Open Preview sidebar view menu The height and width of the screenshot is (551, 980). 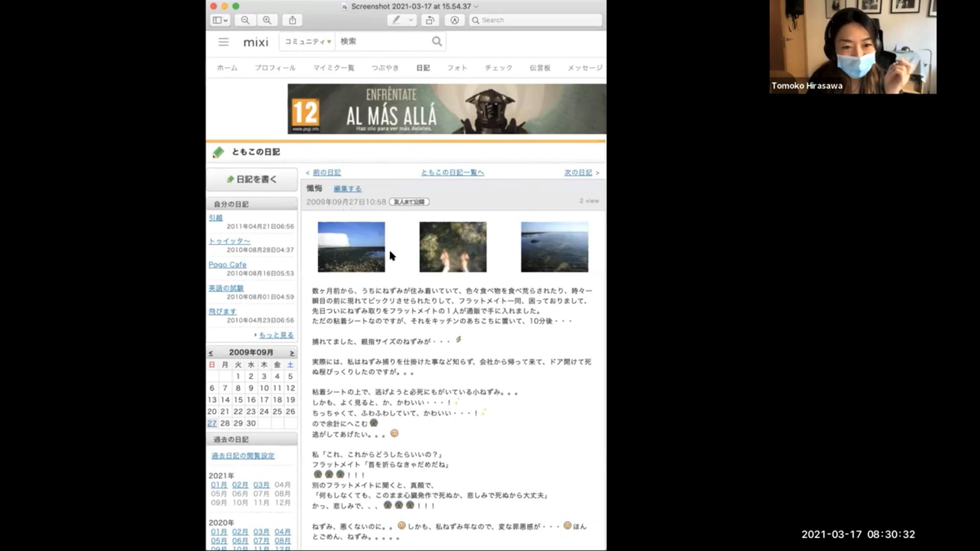click(220, 20)
